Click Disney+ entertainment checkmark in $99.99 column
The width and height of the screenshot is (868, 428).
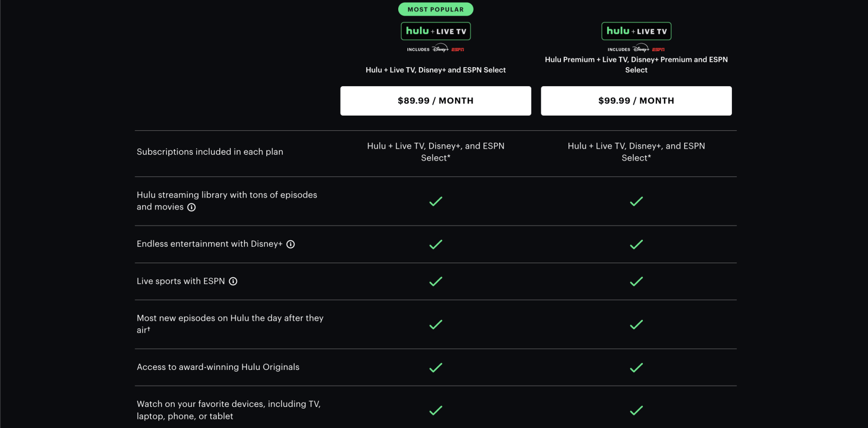[x=636, y=244]
